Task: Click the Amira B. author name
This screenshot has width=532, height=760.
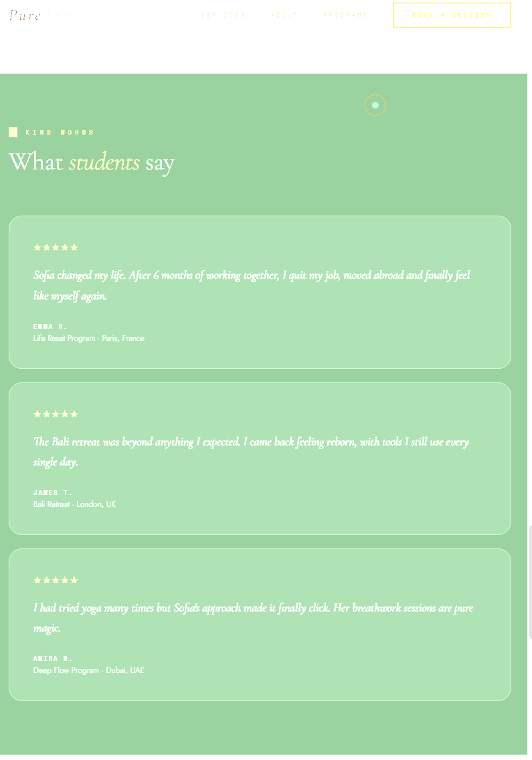Action: click(53, 659)
